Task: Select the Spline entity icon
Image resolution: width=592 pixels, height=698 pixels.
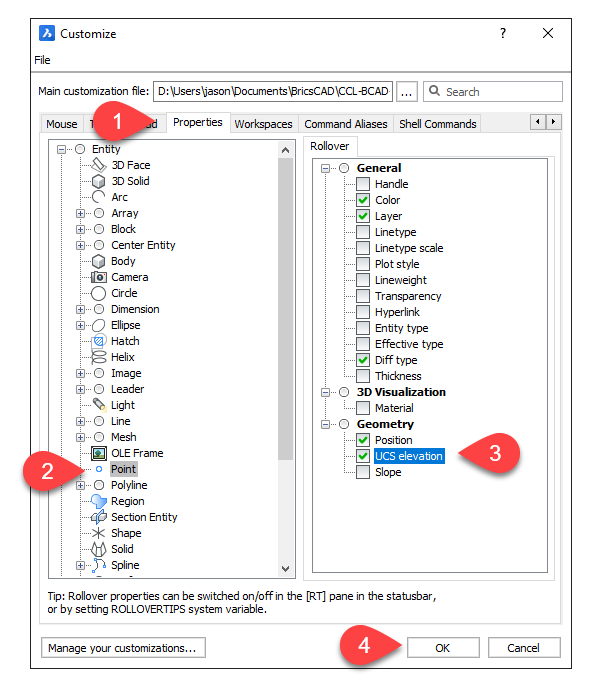Action: pyautogui.click(x=99, y=565)
